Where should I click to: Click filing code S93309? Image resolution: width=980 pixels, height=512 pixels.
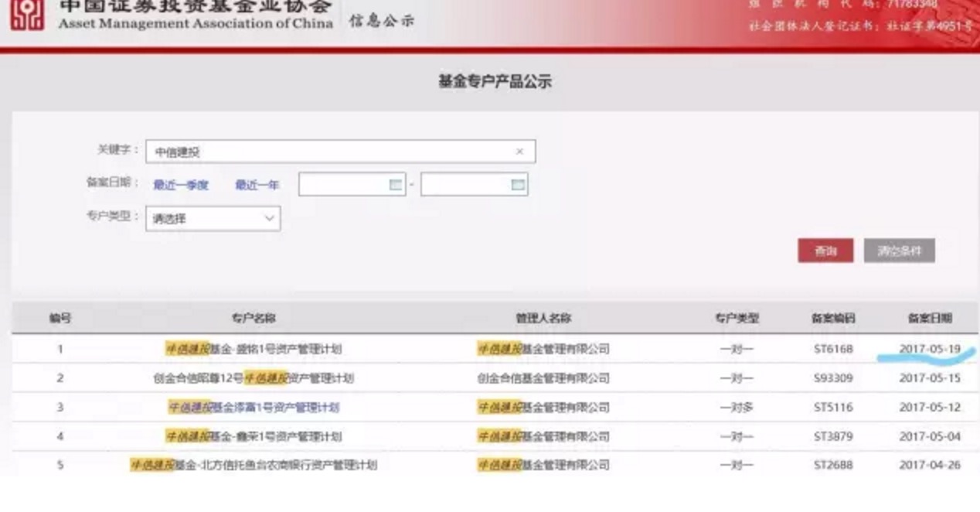coord(833,378)
